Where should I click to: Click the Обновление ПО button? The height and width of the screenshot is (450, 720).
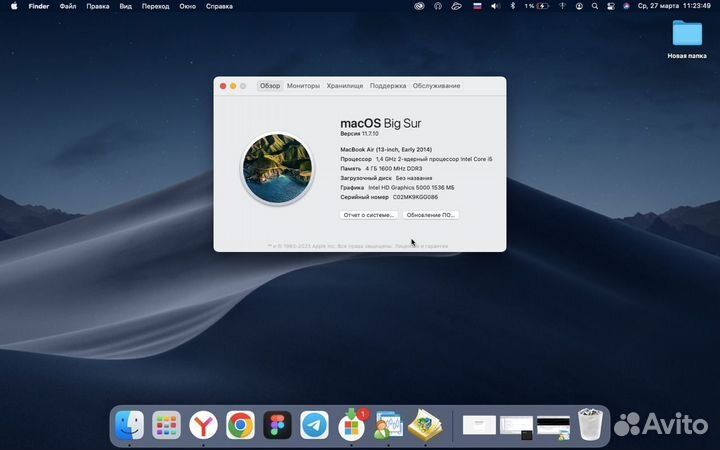(431, 215)
